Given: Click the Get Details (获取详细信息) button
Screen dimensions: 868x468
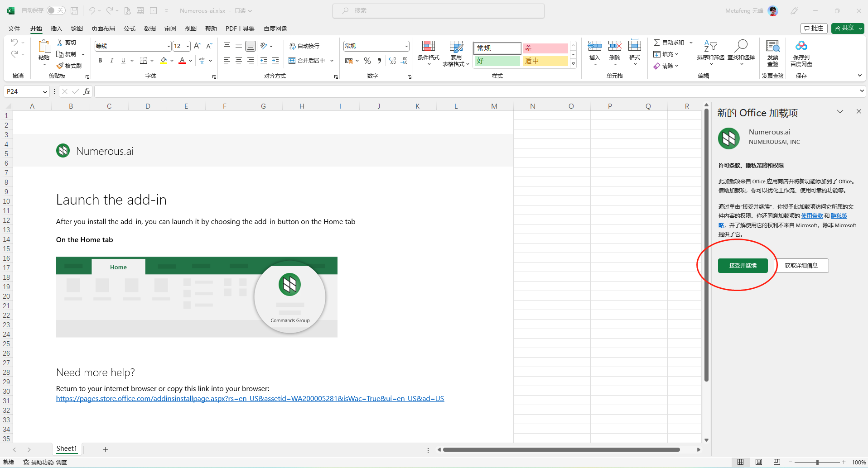Looking at the screenshot, I should tap(801, 266).
